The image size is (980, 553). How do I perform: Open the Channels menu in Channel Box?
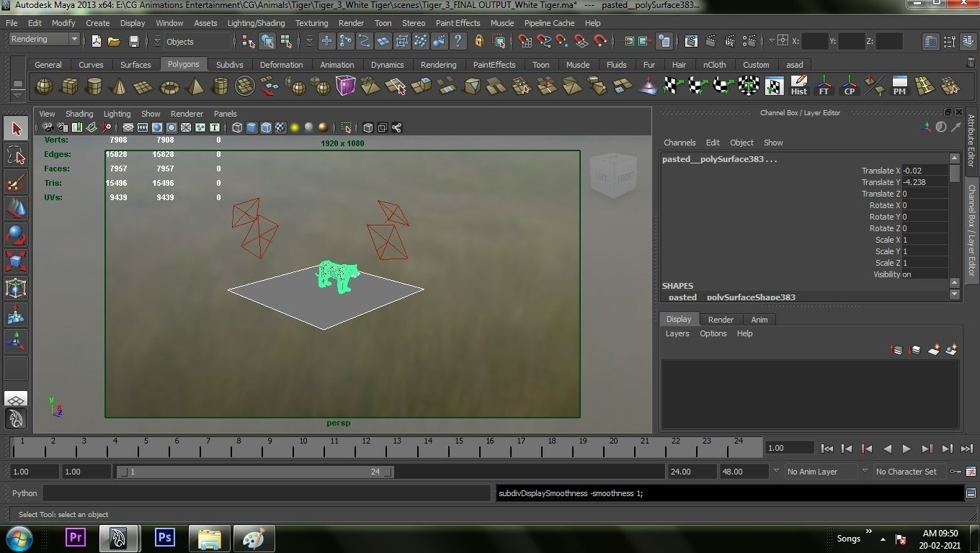680,143
